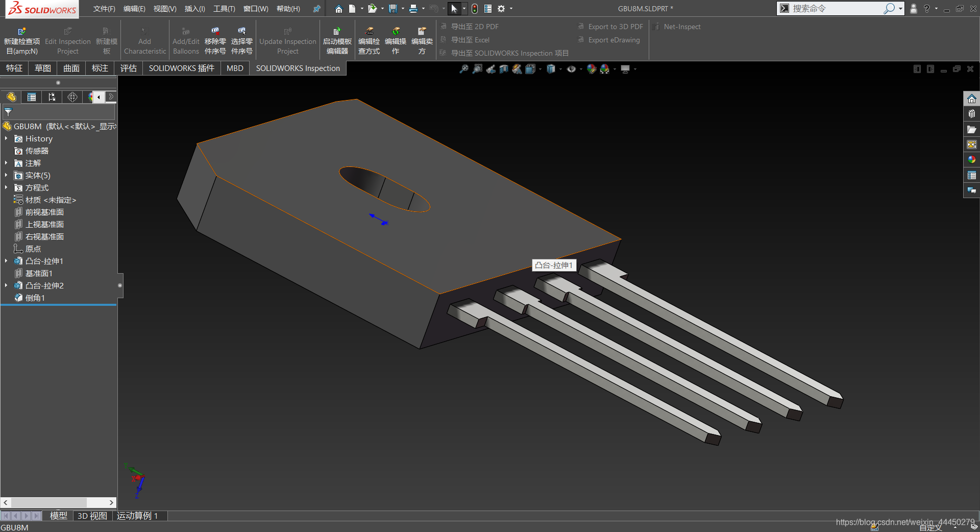Image resolution: width=980 pixels, height=532 pixels.
Task: Switch to the MBD tab
Action: click(x=235, y=68)
